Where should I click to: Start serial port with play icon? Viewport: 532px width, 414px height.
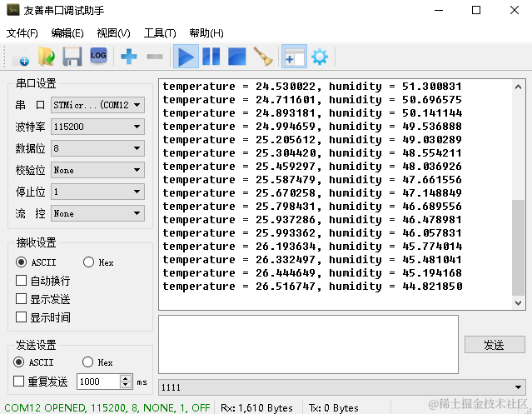(186, 57)
